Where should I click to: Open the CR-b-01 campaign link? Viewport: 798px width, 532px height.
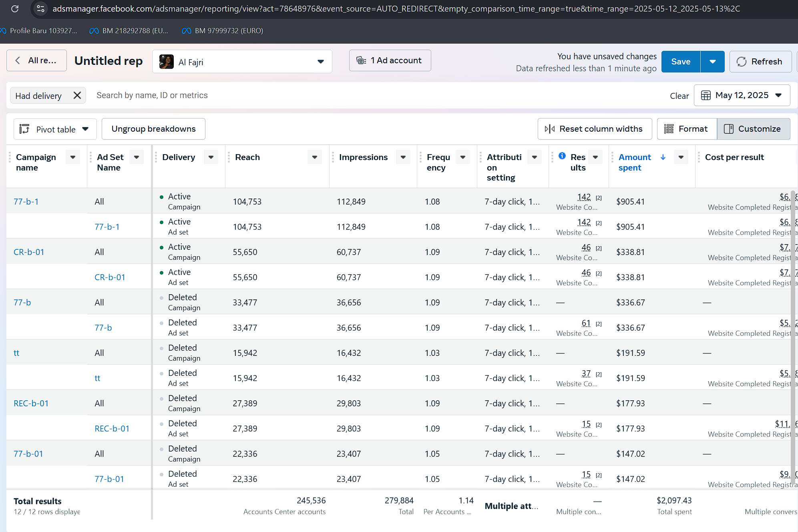click(x=29, y=252)
